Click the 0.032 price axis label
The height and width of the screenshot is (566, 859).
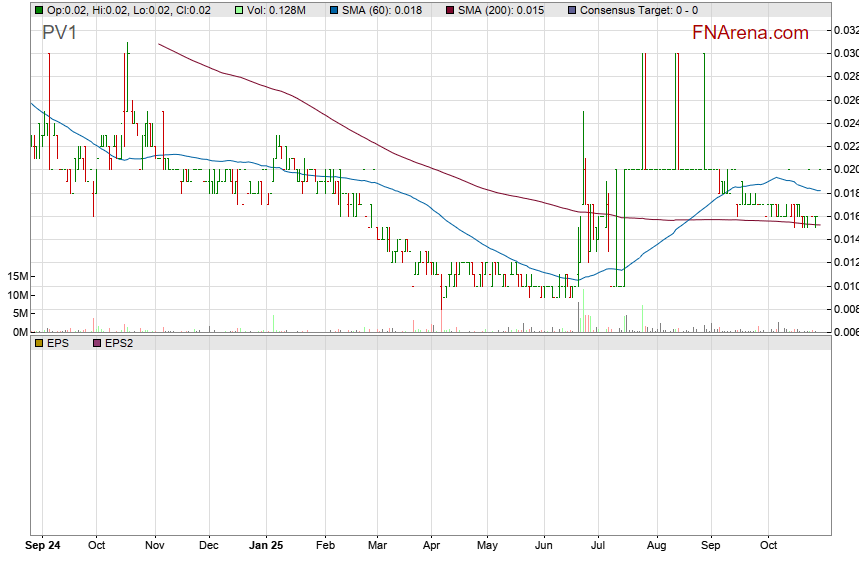(x=846, y=30)
